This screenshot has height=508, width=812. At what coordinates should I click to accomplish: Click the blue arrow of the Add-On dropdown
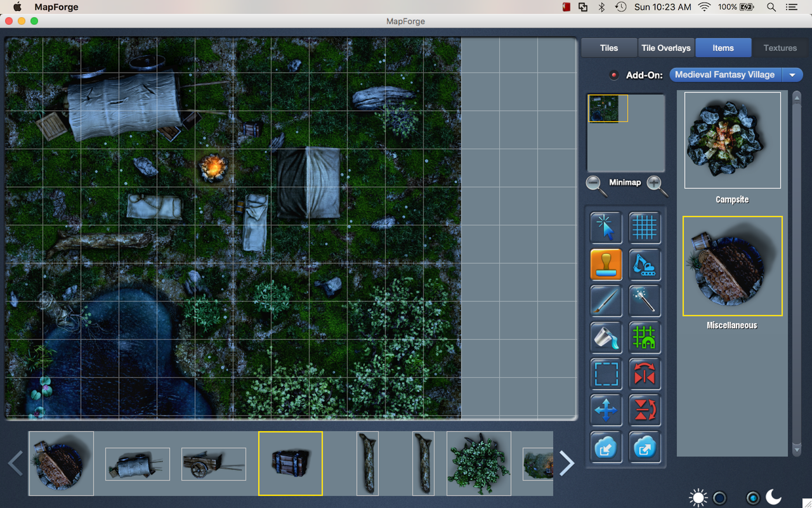(792, 75)
